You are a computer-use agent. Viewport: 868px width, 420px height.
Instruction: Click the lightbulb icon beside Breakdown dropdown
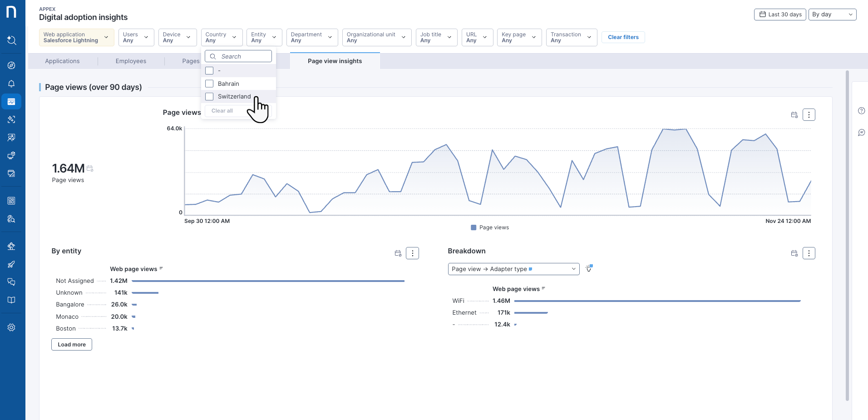point(589,269)
